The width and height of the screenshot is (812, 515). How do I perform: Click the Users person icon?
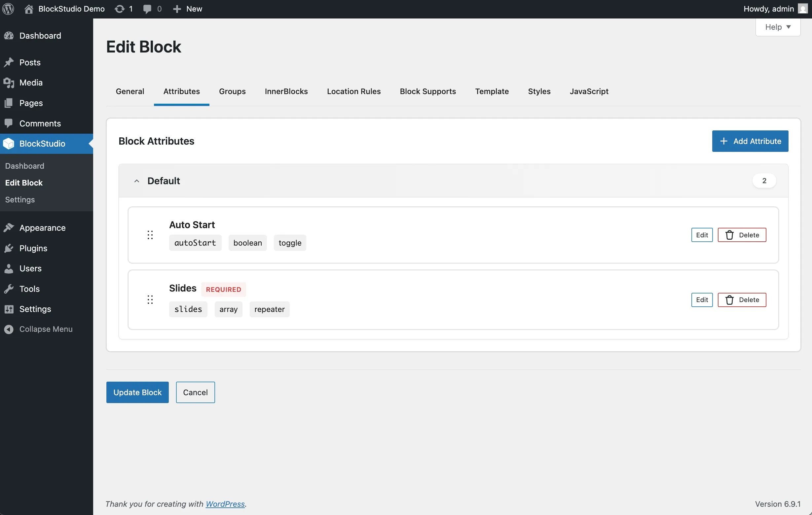click(9, 268)
